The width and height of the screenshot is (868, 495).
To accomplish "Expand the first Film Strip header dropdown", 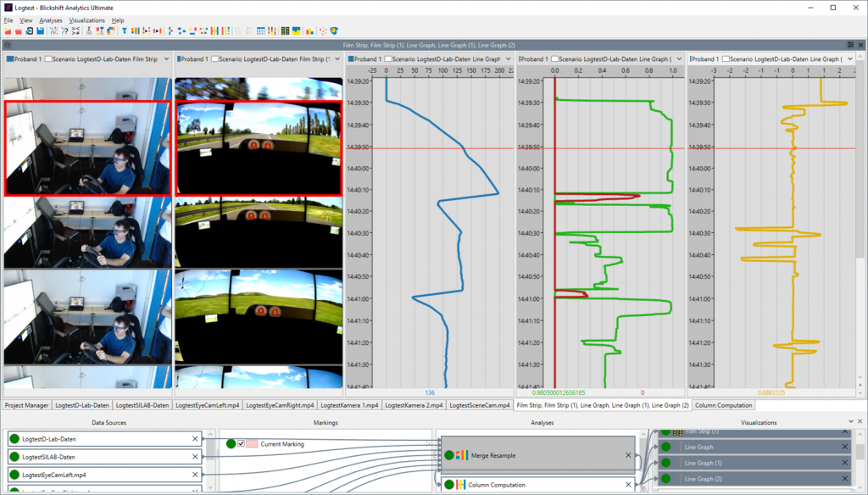I will (x=165, y=59).
